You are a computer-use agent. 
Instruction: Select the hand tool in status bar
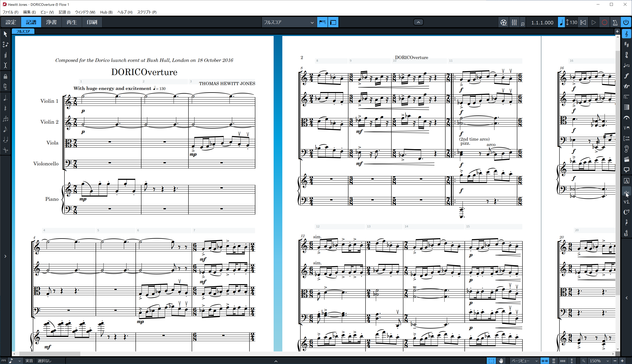tap(501, 361)
